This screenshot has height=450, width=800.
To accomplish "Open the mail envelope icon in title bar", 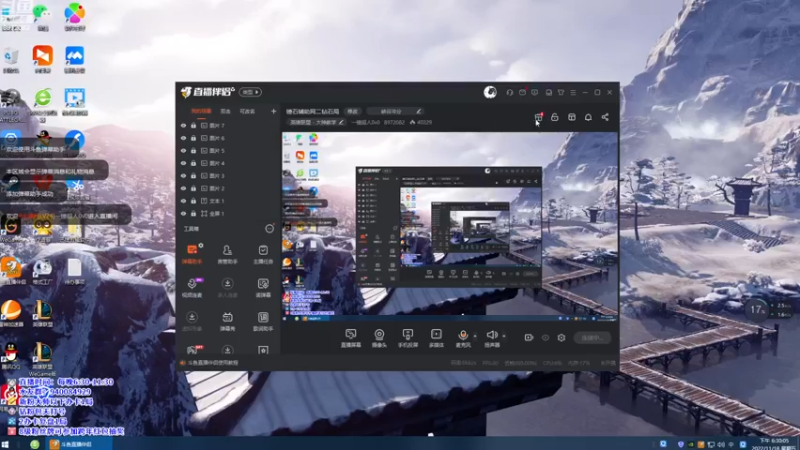I will [x=522, y=92].
